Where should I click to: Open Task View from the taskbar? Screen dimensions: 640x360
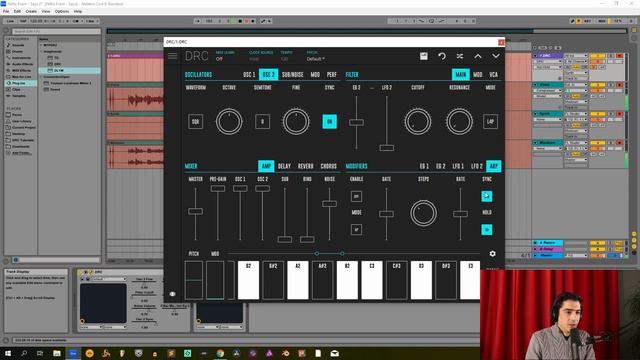pyautogui.click(x=40, y=353)
